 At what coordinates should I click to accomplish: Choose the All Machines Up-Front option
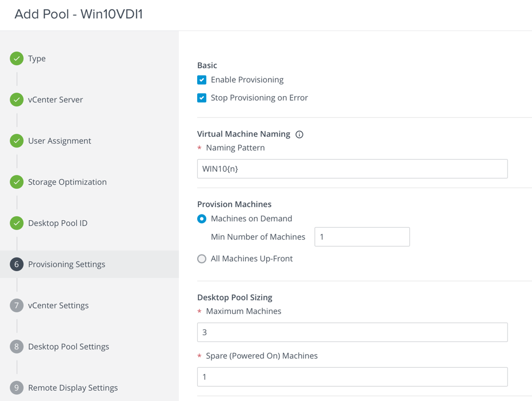coord(202,259)
